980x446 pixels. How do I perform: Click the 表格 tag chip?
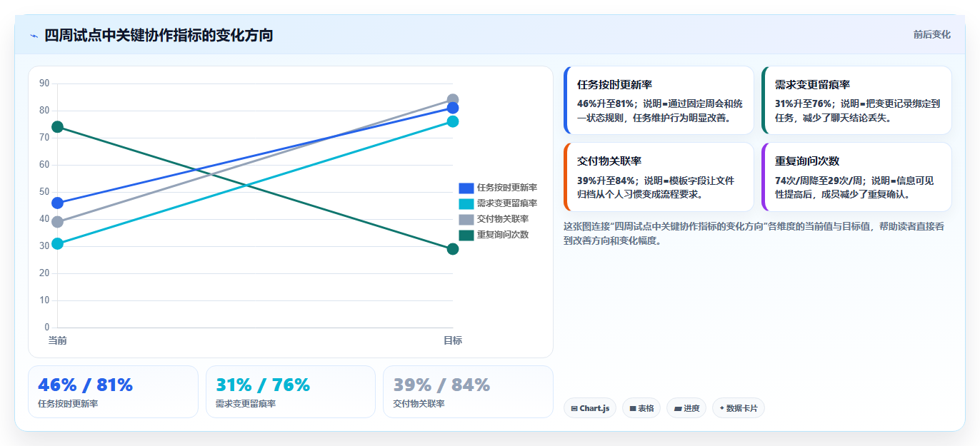[x=641, y=408]
